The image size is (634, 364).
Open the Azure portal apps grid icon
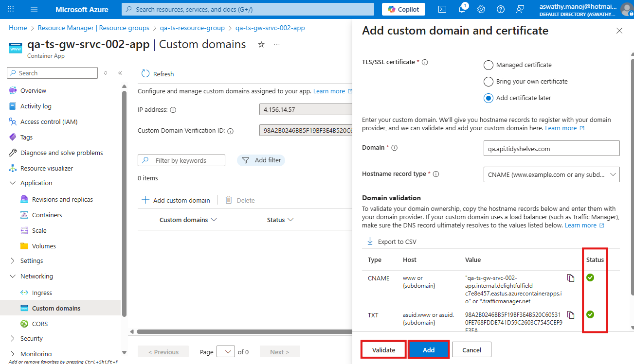[11, 9]
